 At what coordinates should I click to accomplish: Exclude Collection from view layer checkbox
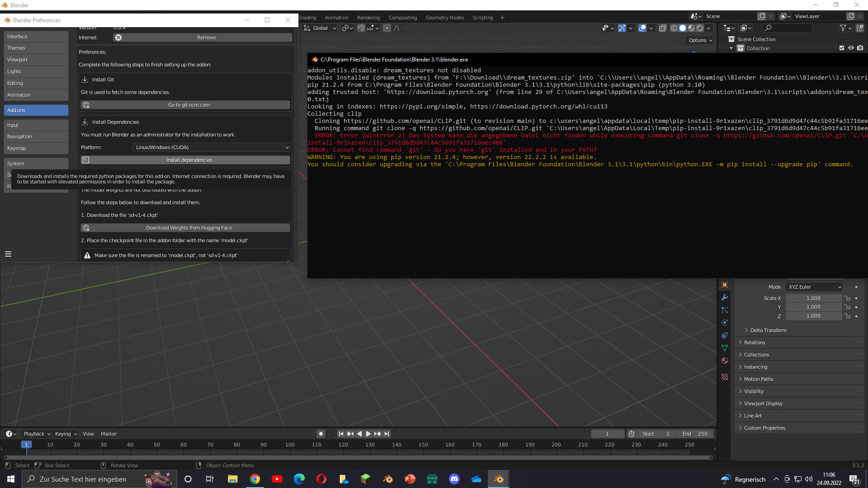(x=842, y=48)
